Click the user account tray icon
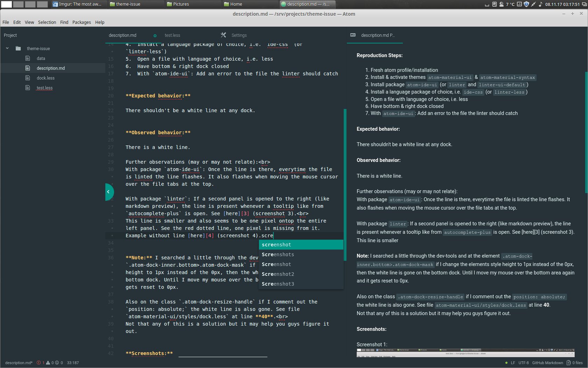The image size is (588, 368). (502, 4)
